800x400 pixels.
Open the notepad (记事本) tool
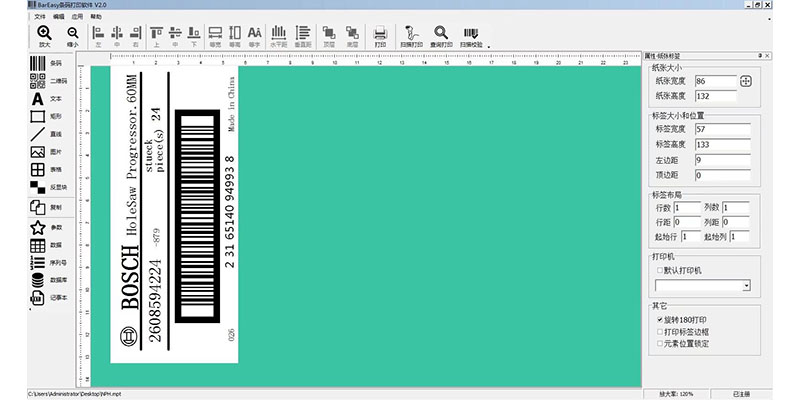point(38,297)
